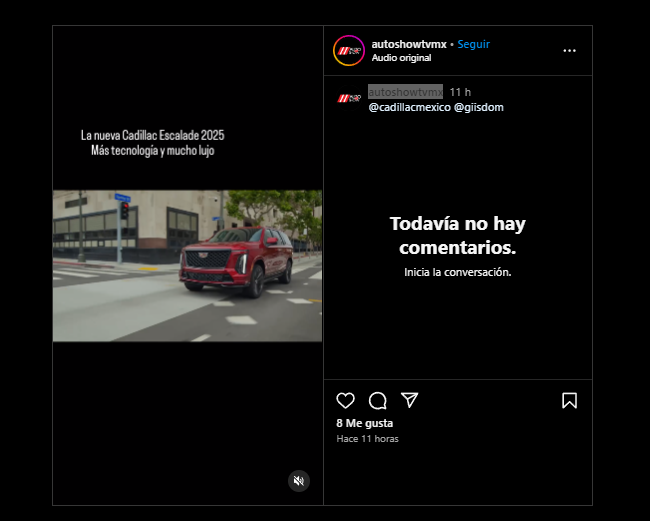Click the 11 h caption timestamp
Screen dimensions: 650x521
(x=460, y=92)
